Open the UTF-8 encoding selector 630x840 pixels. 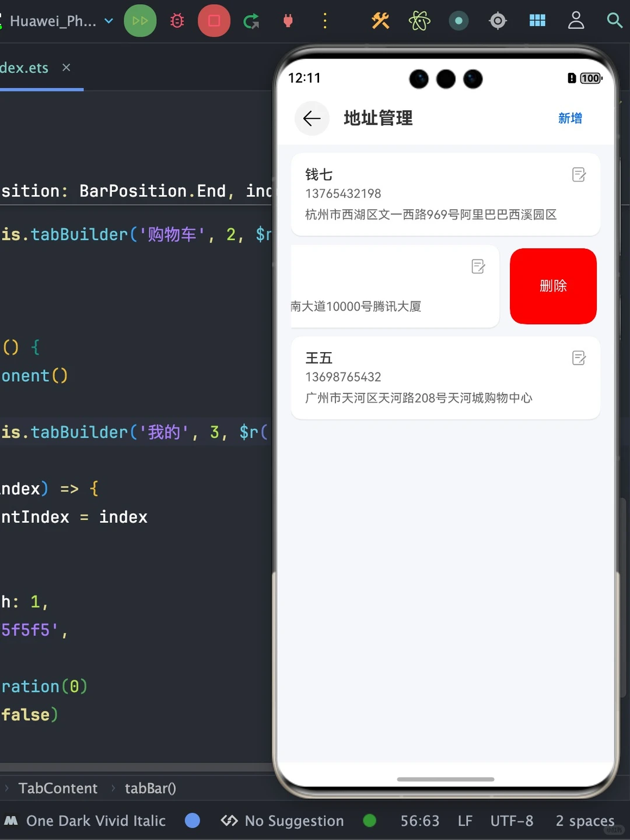pyautogui.click(x=512, y=821)
